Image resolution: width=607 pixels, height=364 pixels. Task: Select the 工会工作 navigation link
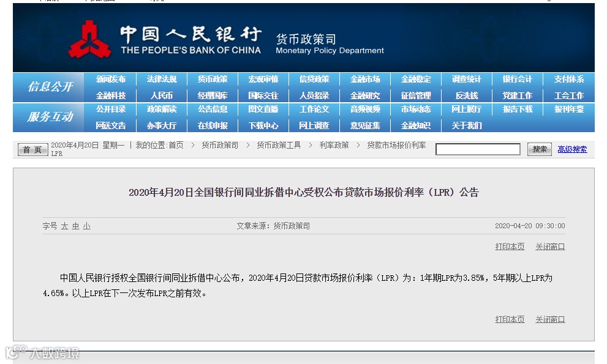(x=568, y=95)
